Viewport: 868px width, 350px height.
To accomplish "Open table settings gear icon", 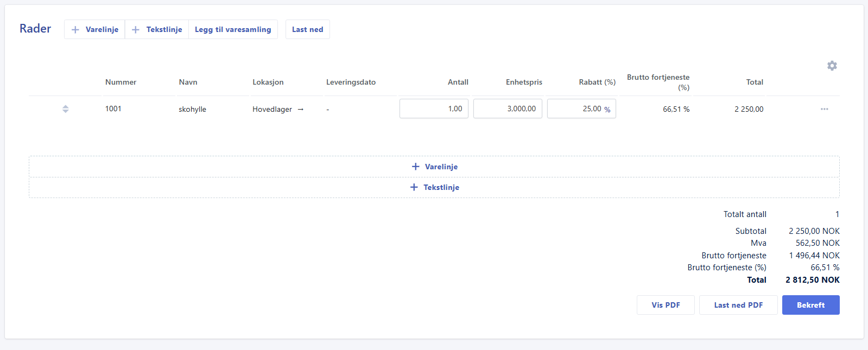I will tap(832, 66).
